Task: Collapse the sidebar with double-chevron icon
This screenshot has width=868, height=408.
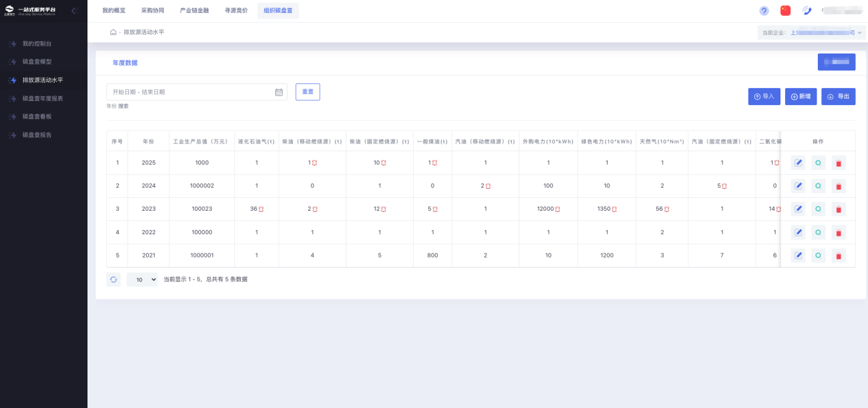Action: tap(74, 11)
